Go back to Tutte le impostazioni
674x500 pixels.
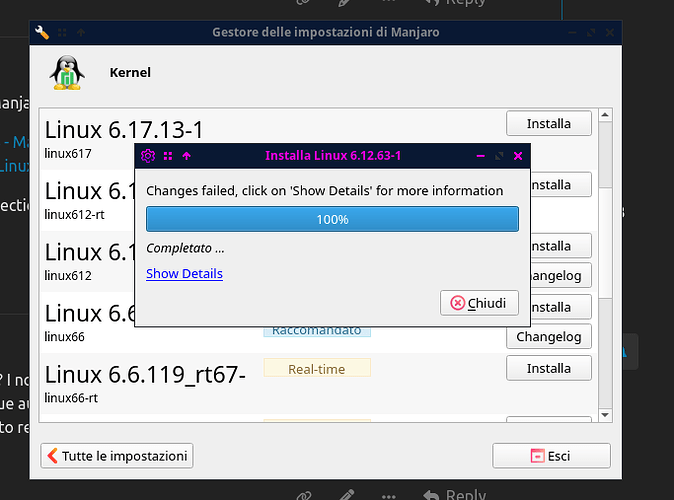(x=116, y=456)
